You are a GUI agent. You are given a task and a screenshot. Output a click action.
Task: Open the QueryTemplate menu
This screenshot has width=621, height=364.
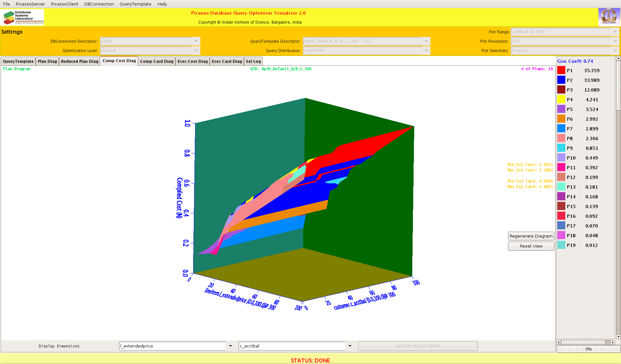pos(135,4)
